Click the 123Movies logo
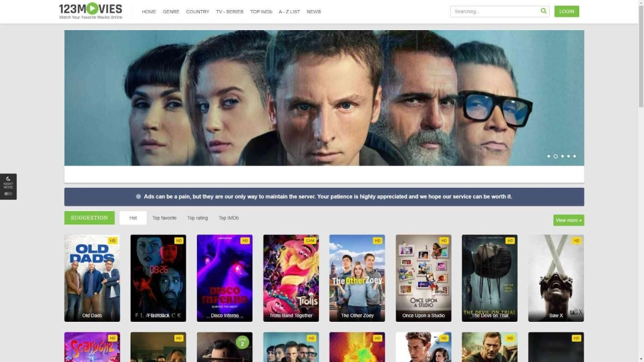The height and width of the screenshot is (362, 644). coord(91,11)
